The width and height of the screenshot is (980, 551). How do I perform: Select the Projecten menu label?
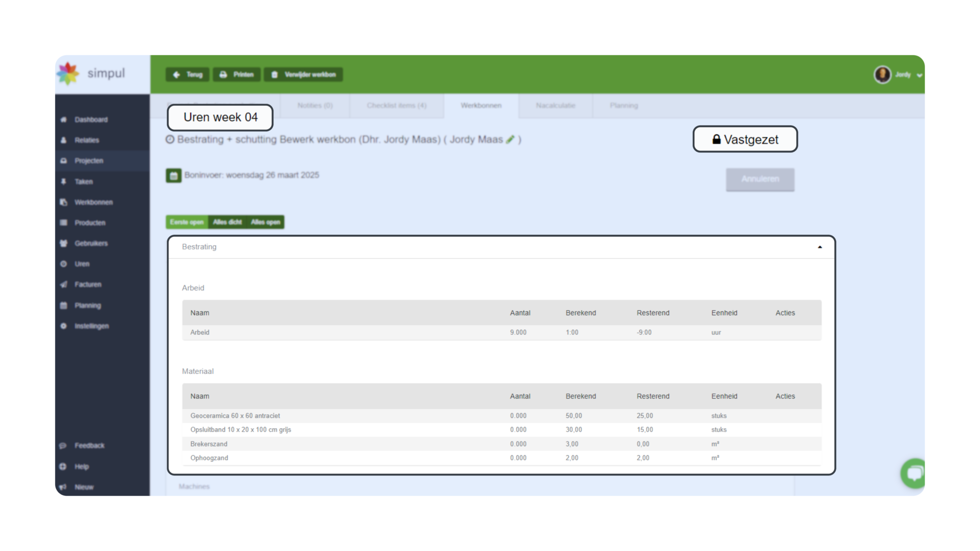[89, 161]
